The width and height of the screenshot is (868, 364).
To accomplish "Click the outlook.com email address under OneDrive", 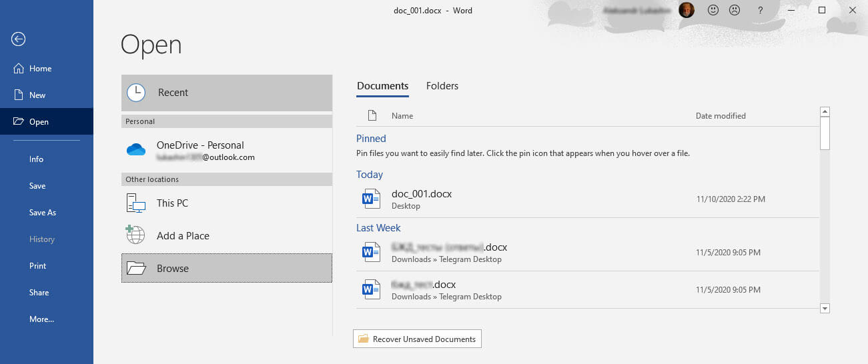I will (x=205, y=157).
